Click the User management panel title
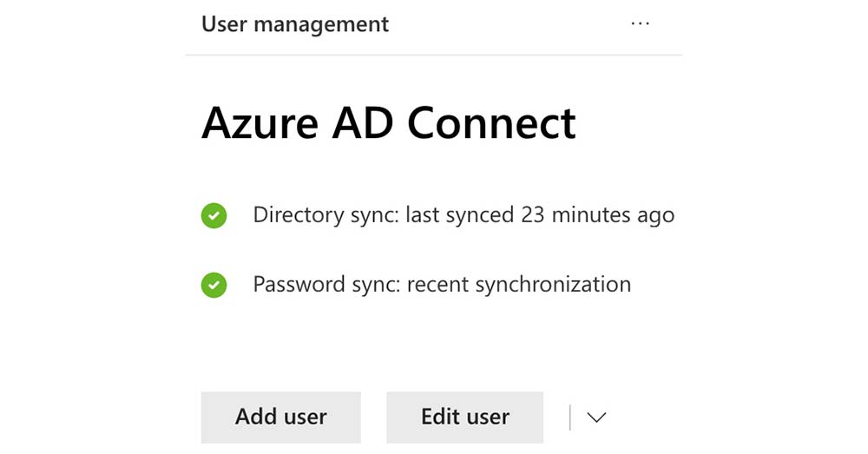 295,24
